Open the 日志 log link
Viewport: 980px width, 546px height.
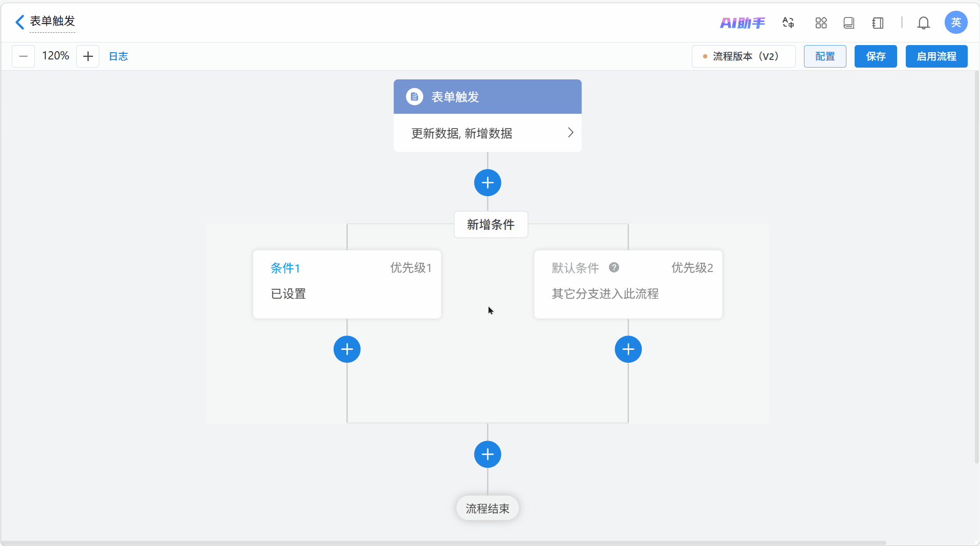(118, 56)
